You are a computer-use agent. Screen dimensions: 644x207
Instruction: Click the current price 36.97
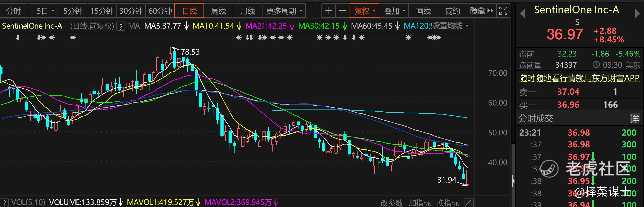click(565, 34)
